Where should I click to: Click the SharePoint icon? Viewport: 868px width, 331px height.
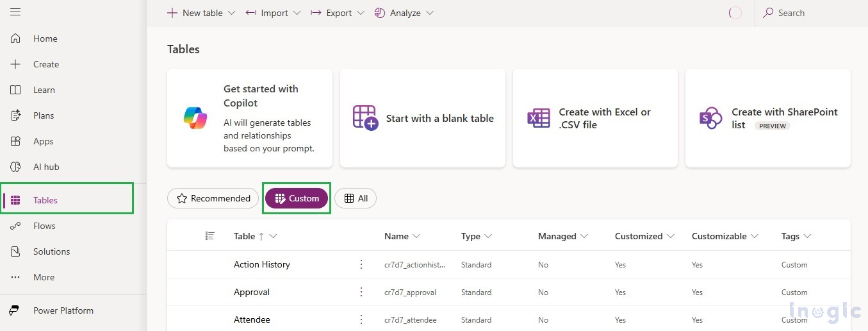point(711,118)
